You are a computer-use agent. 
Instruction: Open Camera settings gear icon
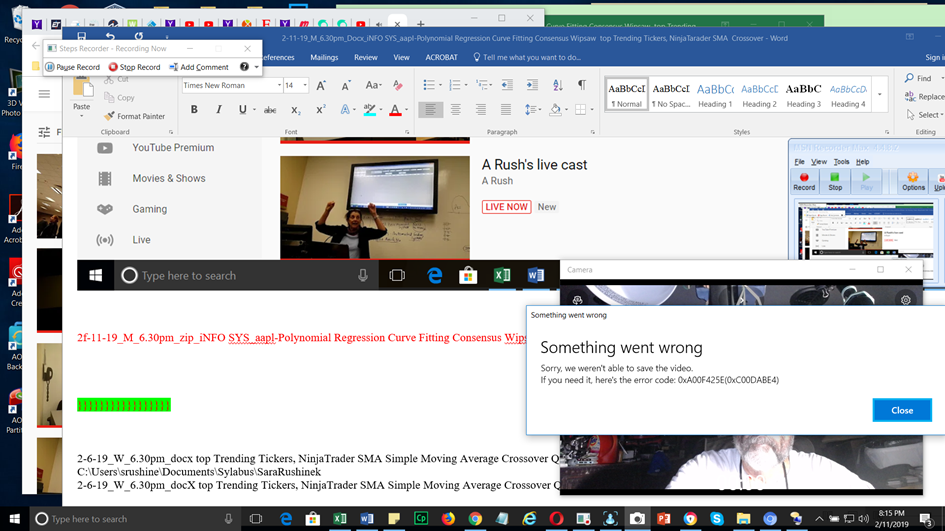(x=905, y=300)
